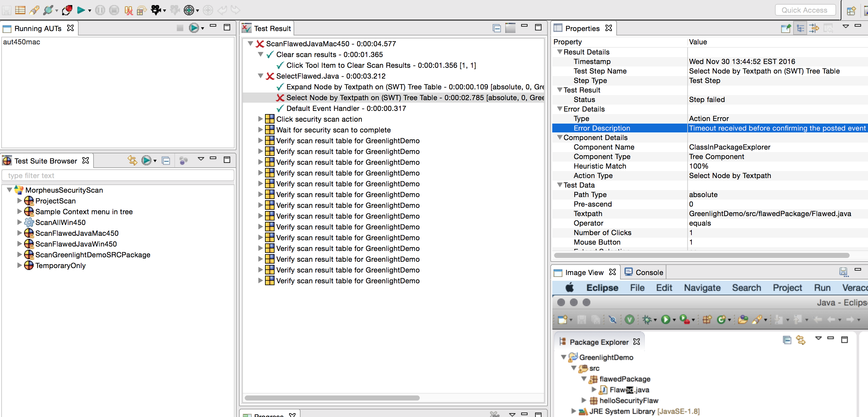The width and height of the screenshot is (868, 417).
Task: Click the Quick Access search field icon
Action: coord(804,10)
